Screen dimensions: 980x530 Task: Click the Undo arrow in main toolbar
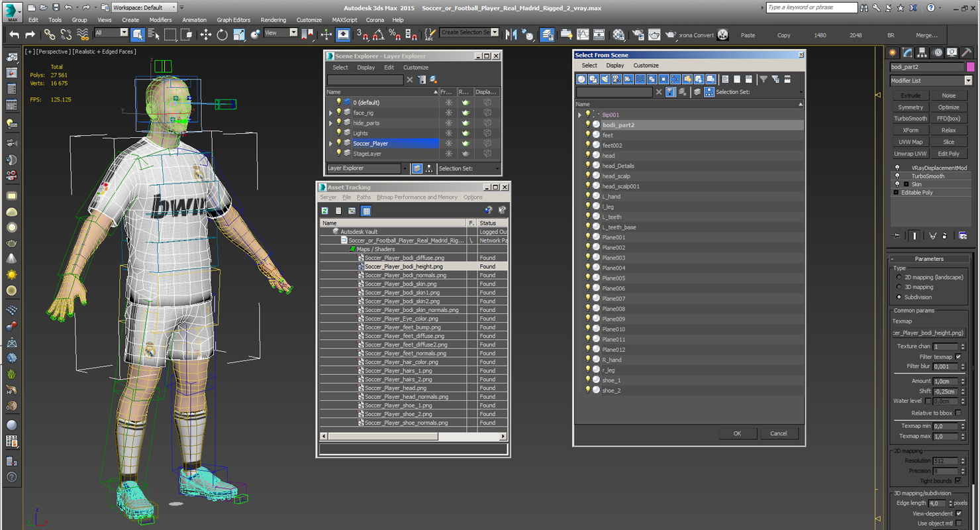pos(14,34)
